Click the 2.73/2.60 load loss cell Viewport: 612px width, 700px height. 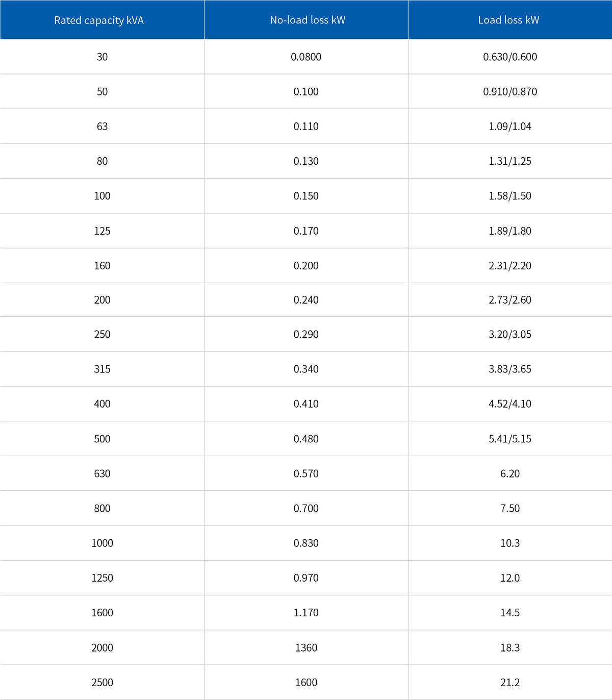510,300
